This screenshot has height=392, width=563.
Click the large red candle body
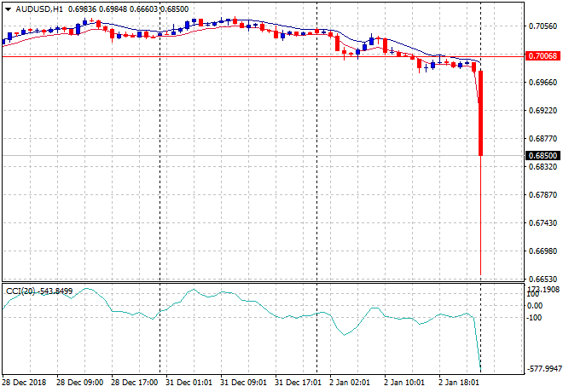coord(482,113)
